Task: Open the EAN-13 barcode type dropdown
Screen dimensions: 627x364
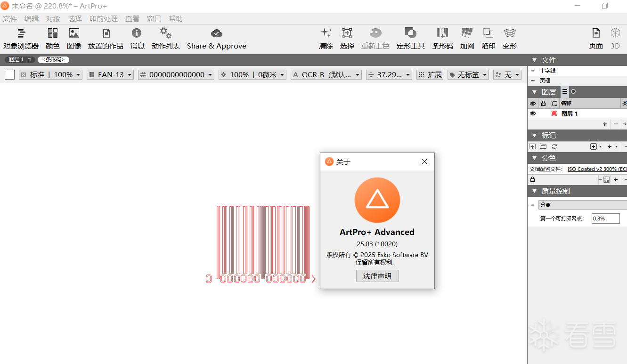Action: [x=110, y=74]
